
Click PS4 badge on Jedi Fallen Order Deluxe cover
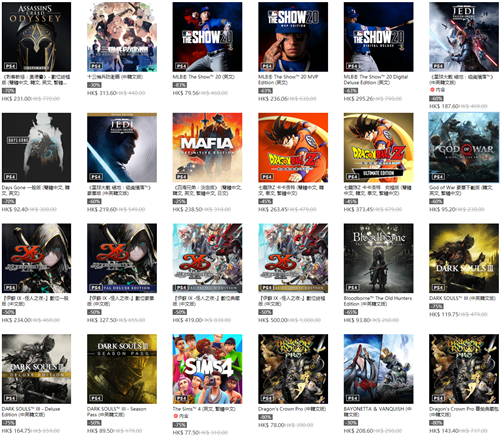pyautogui.click(x=96, y=177)
